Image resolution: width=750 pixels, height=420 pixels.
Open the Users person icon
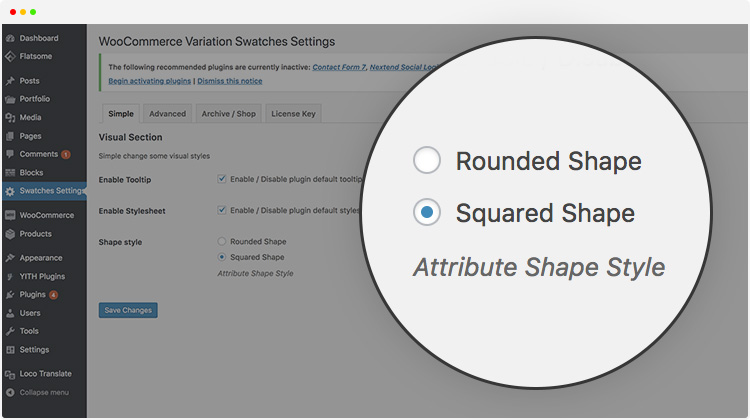(x=10, y=313)
